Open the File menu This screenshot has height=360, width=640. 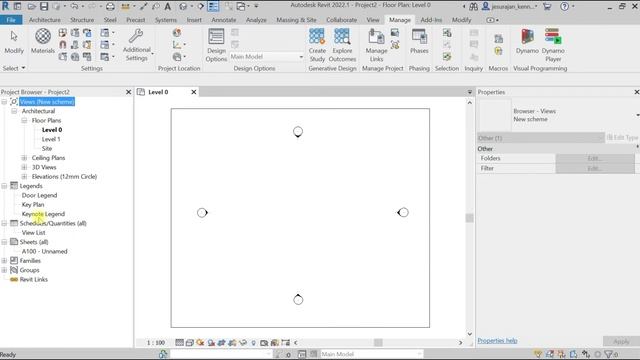(11, 20)
